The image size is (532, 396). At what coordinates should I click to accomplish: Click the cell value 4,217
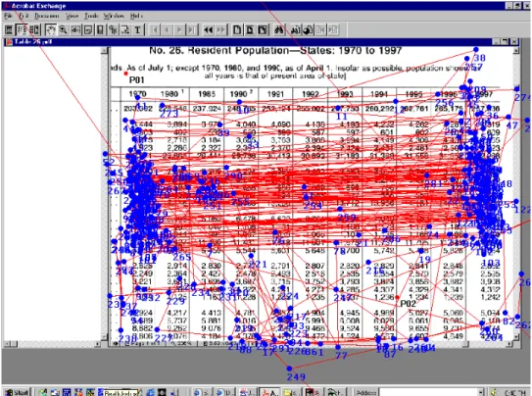[176, 313]
